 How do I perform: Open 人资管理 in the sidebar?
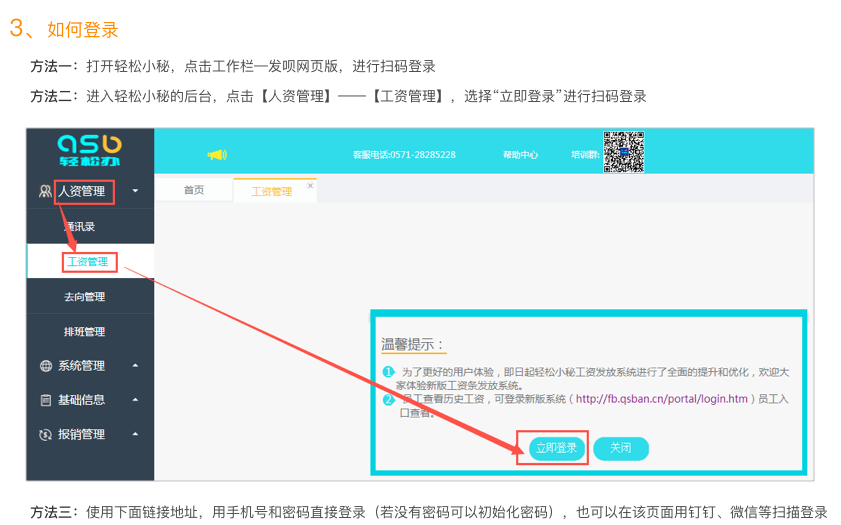82,191
